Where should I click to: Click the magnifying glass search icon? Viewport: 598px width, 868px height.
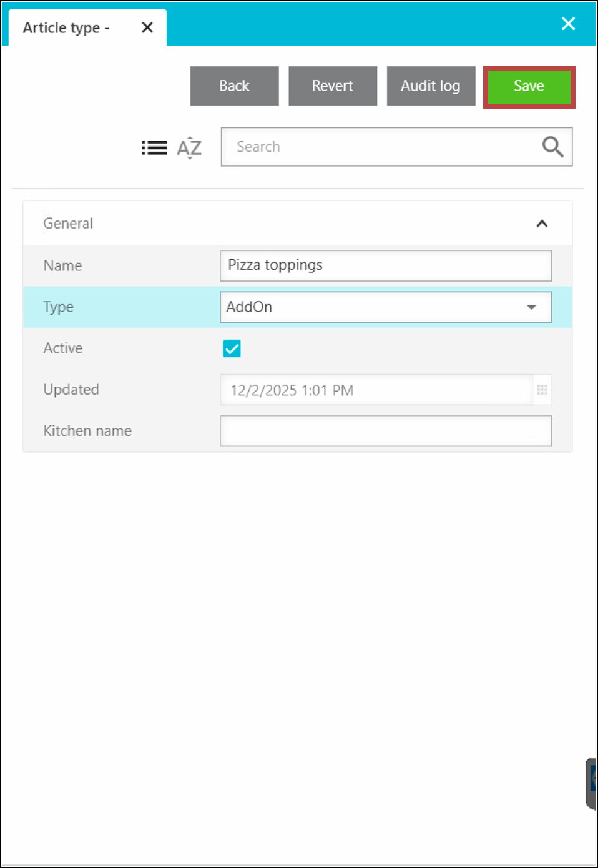[552, 147]
